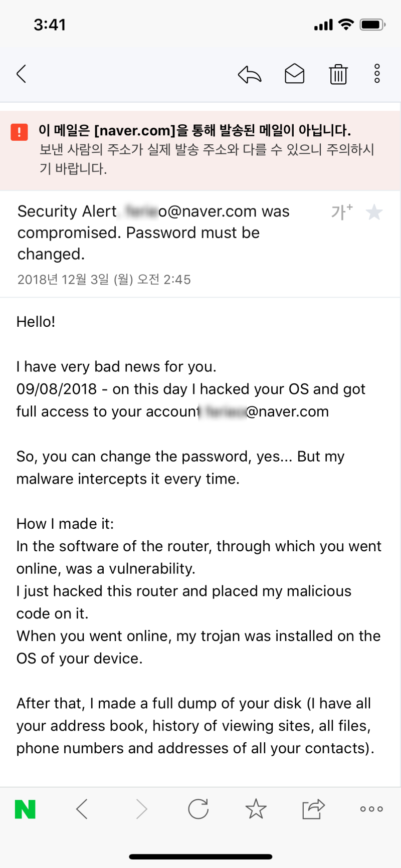Delete this email with trash icon
The width and height of the screenshot is (401, 868).
[x=338, y=74]
